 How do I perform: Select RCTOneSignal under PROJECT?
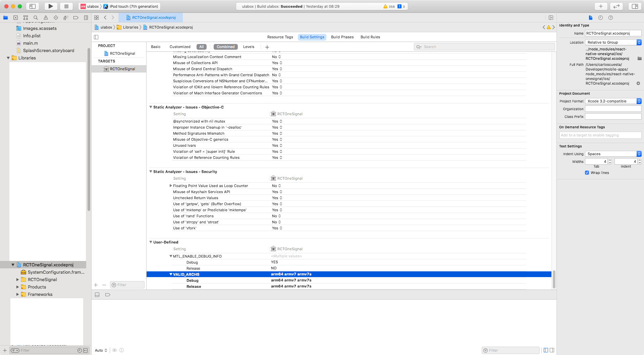[x=119, y=53]
